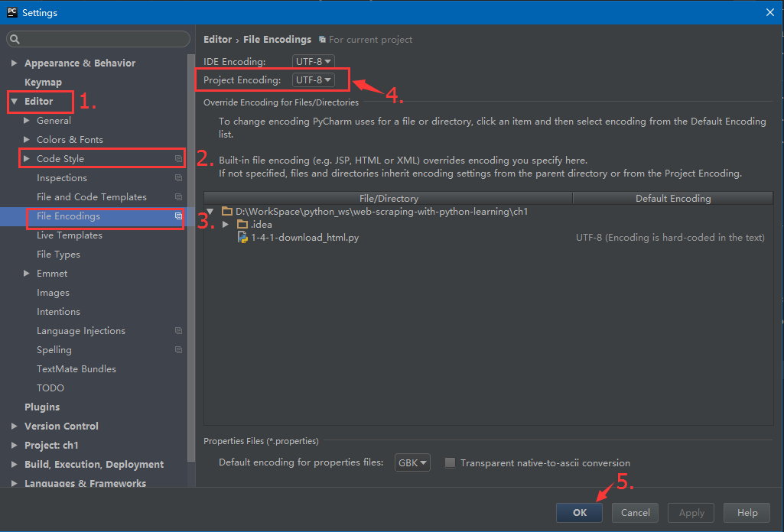Select Inspections settings page
Screen dimensions: 784x532
(62, 178)
